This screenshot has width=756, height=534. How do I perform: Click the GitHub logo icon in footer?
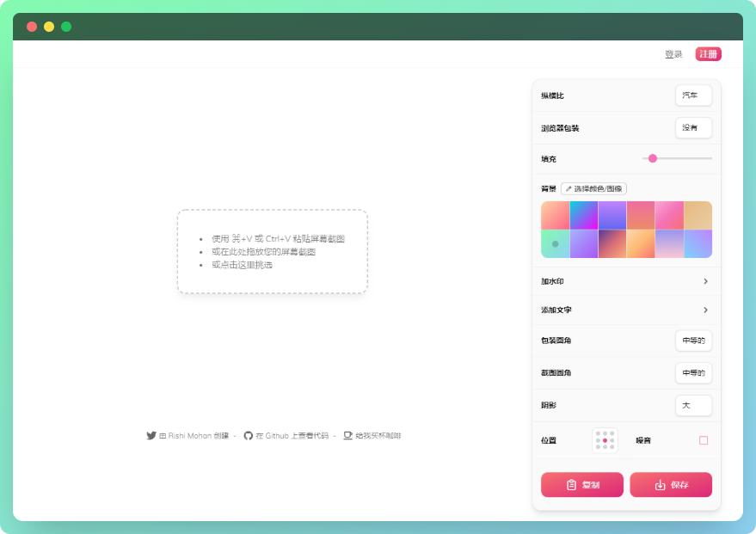(x=249, y=436)
